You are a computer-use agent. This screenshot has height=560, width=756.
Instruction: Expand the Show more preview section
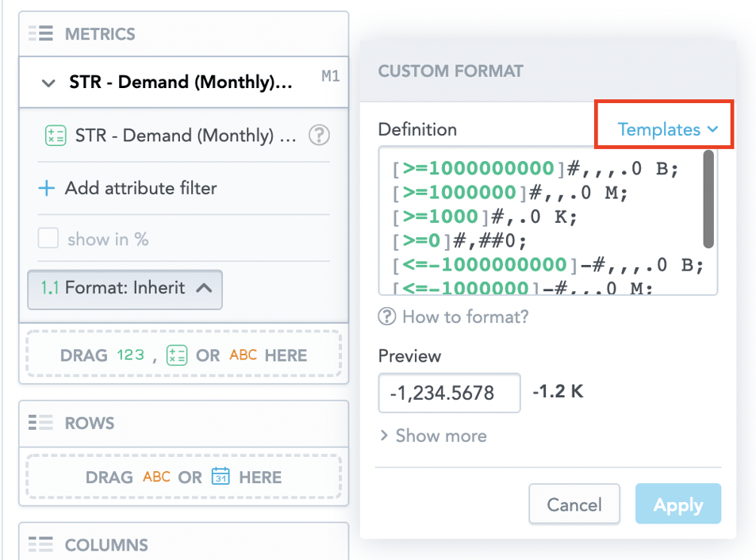(x=433, y=435)
